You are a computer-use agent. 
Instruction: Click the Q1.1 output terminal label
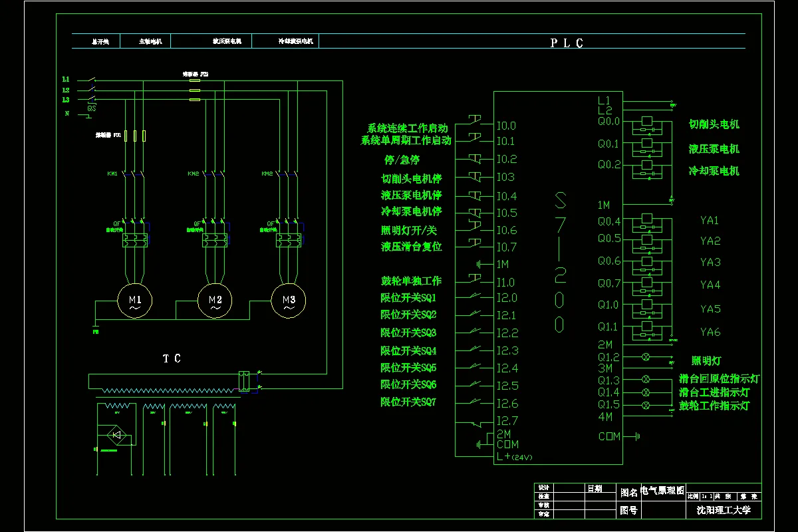(x=608, y=327)
